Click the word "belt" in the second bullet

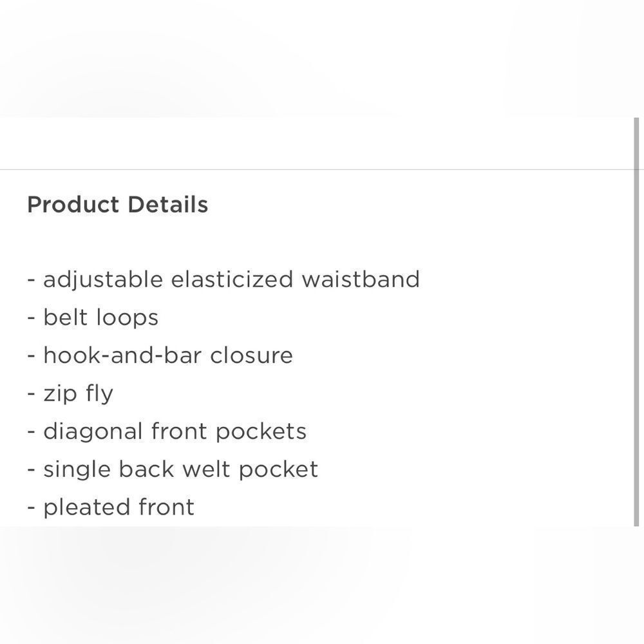(66, 317)
